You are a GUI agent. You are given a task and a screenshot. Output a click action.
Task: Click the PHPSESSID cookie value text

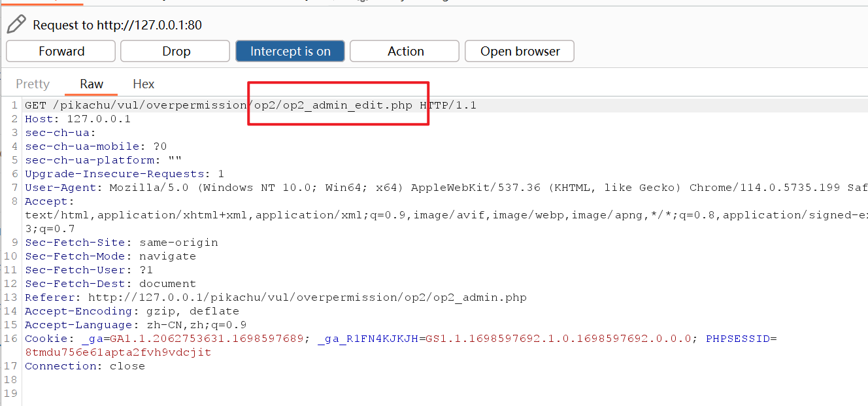[x=118, y=352]
